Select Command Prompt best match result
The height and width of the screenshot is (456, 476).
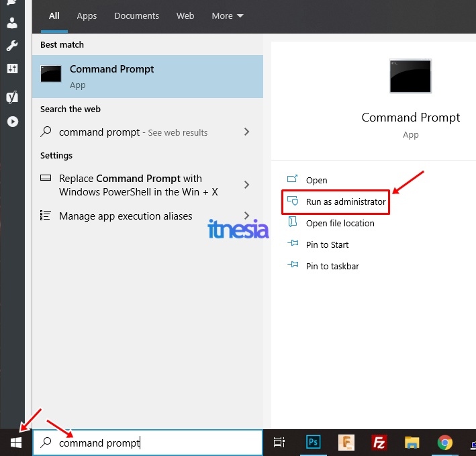pyautogui.click(x=148, y=77)
